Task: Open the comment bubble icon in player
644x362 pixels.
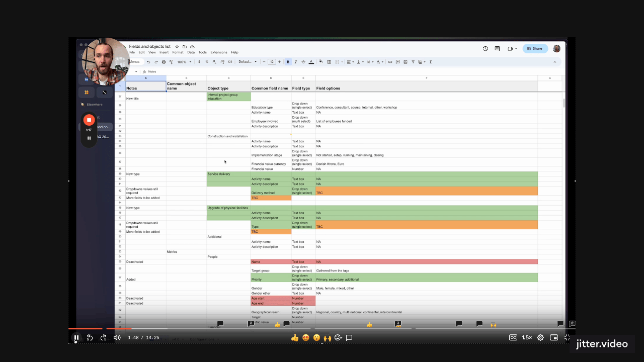Action: pos(349,338)
